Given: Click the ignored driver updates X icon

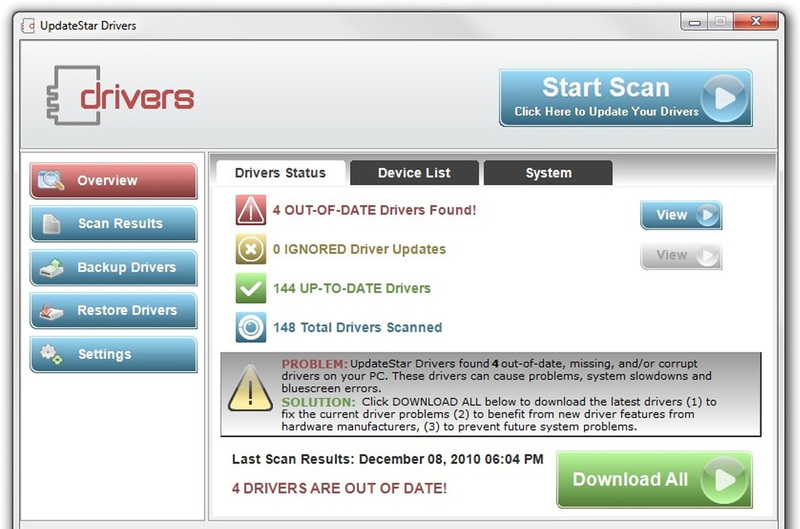Looking at the screenshot, I should [x=250, y=249].
